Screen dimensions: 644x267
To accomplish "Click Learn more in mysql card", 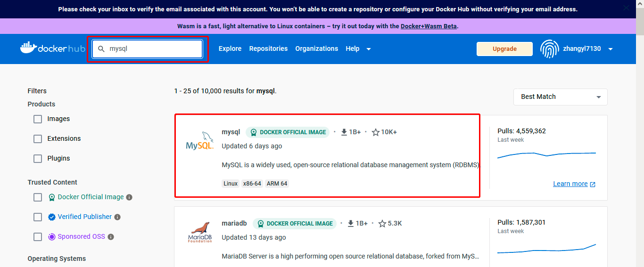I will (570, 184).
